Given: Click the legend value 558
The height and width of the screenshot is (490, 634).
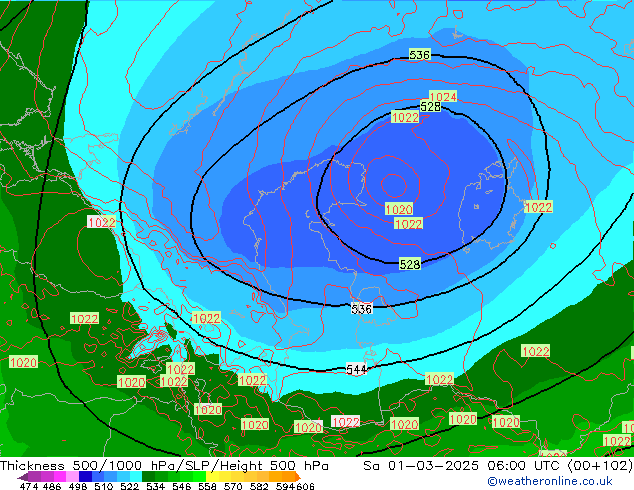Looking at the screenshot, I should tap(207, 486).
